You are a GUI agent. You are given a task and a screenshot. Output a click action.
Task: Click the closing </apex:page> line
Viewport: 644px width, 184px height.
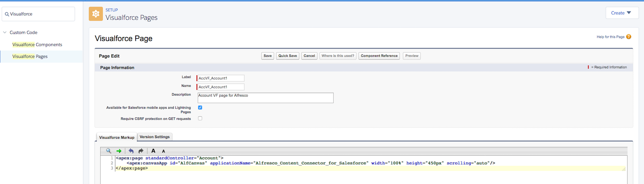(132, 168)
